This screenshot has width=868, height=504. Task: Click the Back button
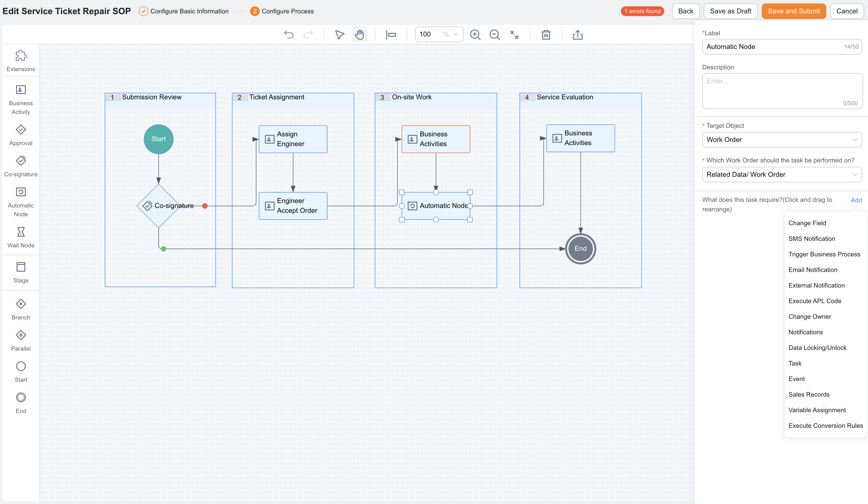tap(685, 11)
